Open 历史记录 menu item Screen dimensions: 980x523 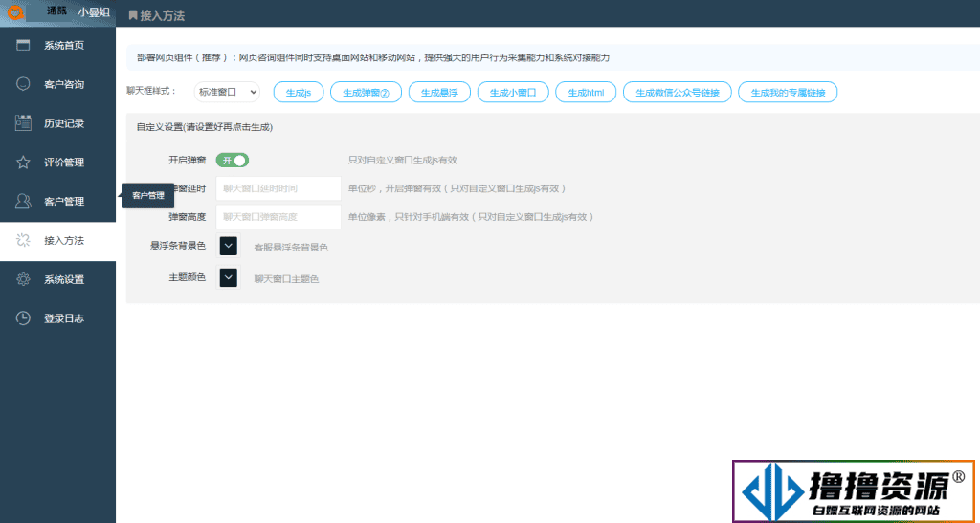tap(57, 123)
